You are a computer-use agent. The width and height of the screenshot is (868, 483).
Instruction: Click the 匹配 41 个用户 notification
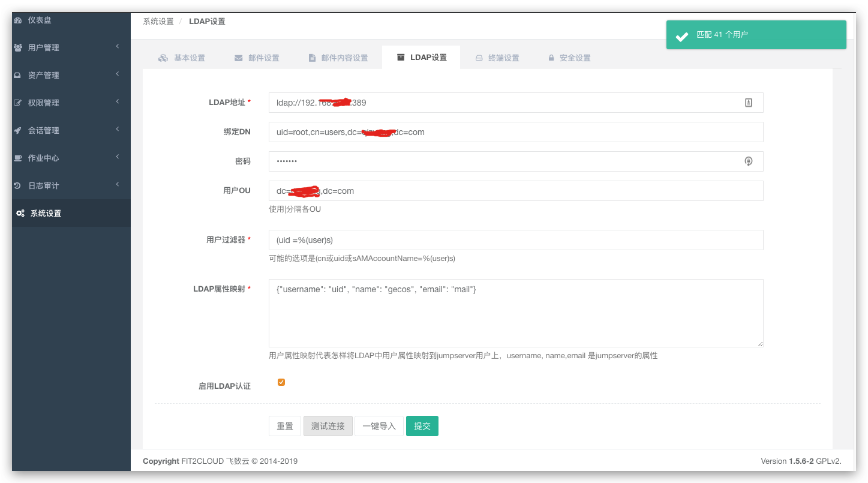coord(756,35)
